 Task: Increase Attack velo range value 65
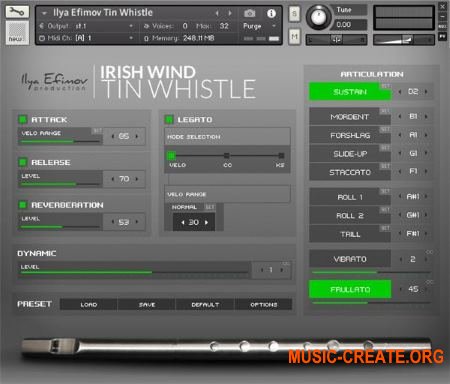(x=137, y=136)
